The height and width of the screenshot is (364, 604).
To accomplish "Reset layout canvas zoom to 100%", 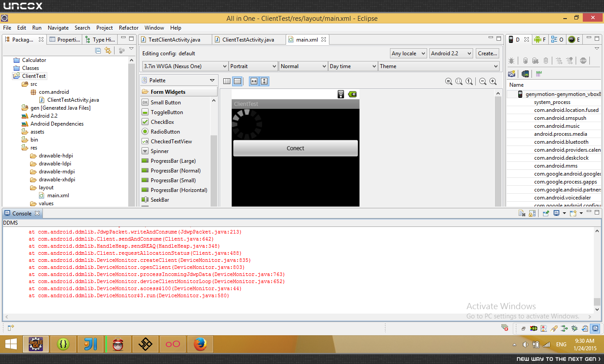I will click(469, 81).
